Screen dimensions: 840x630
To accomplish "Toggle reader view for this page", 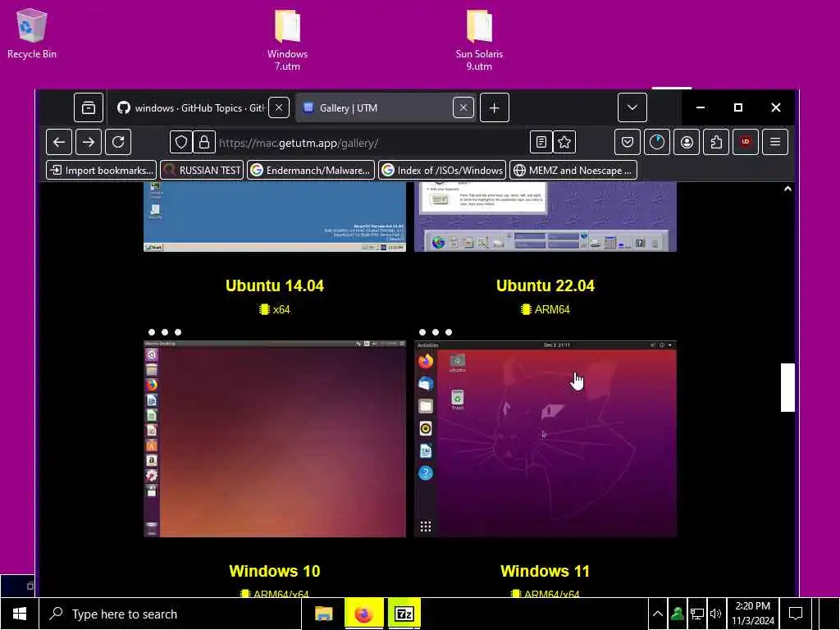I will tap(541, 143).
